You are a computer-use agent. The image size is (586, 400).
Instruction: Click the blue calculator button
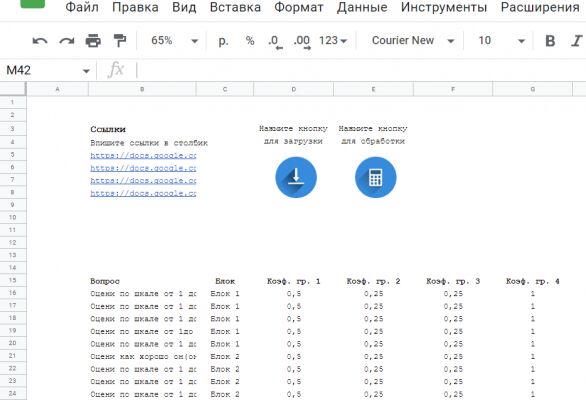(x=376, y=177)
